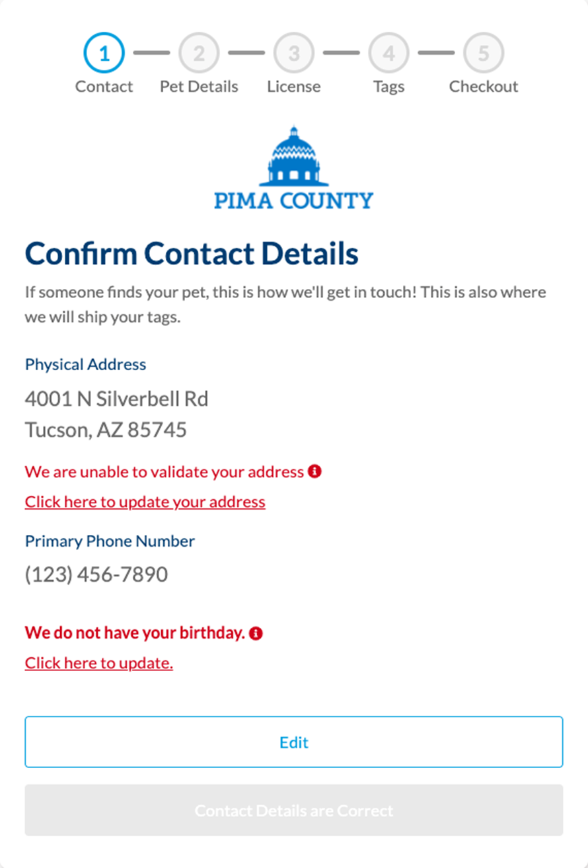Select step 2 Pet Details circle
This screenshot has width=588, height=868.
tap(199, 53)
